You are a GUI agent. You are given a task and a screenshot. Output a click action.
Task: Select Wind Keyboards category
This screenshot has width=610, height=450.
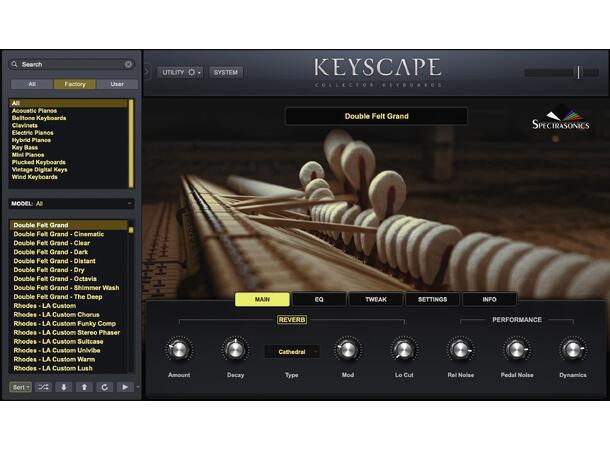69,177
